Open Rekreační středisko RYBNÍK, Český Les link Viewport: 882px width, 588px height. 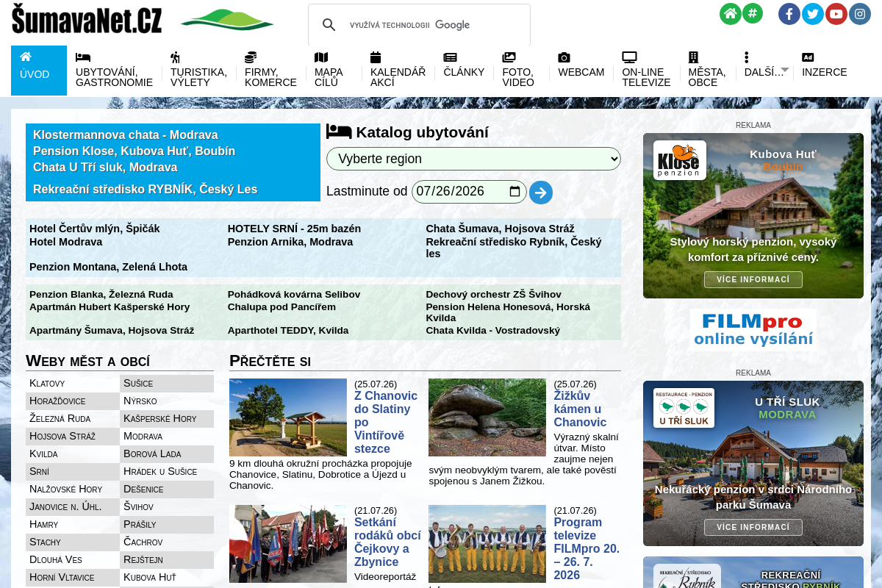tap(145, 190)
